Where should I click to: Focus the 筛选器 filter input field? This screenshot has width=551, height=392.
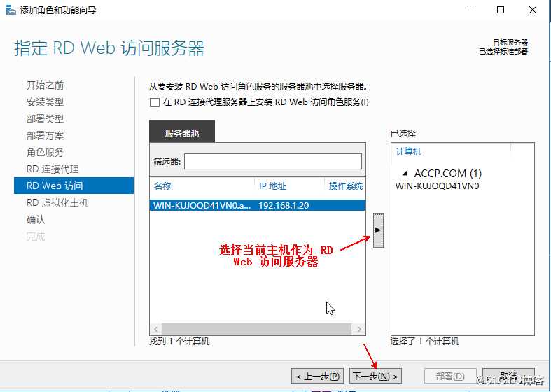coord(273,161)
